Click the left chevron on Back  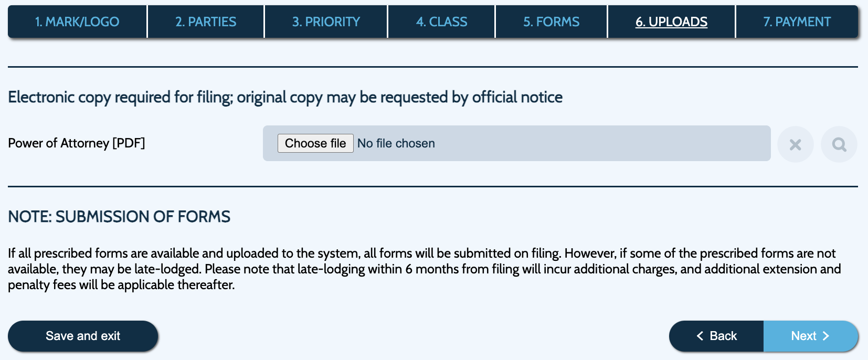coord(700,336)
